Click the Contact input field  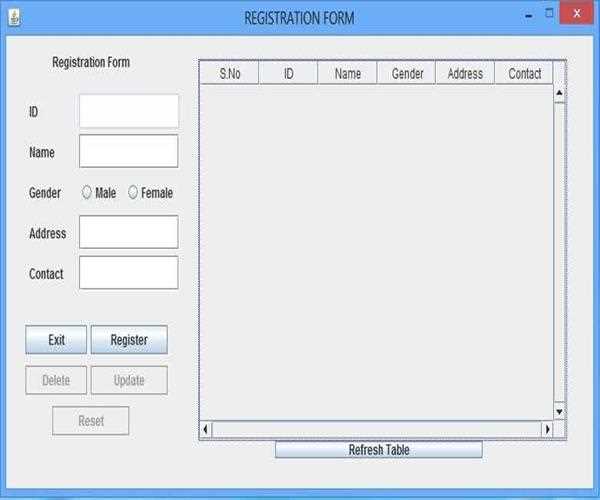pyautogui.click(x=128, y=273)
